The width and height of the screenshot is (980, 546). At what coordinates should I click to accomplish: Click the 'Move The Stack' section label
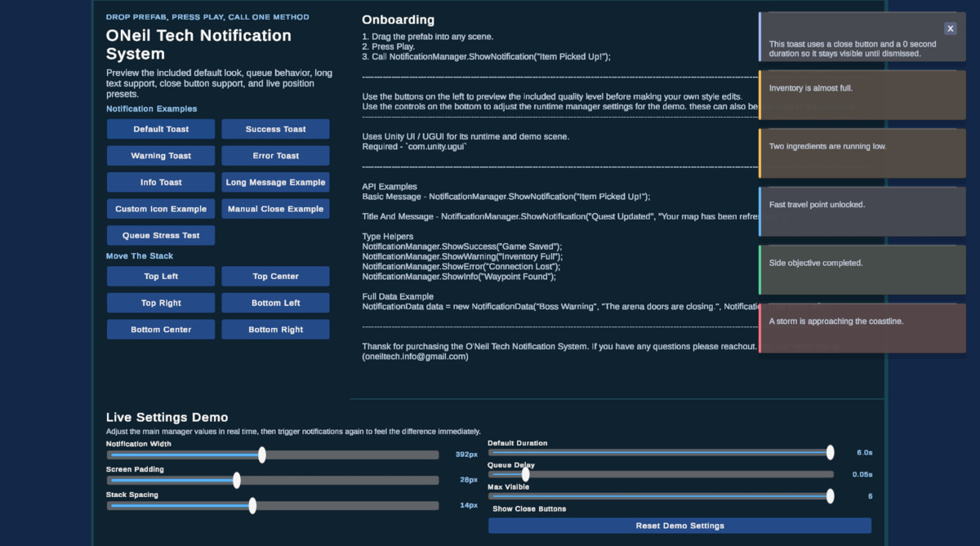pos(140,256)
